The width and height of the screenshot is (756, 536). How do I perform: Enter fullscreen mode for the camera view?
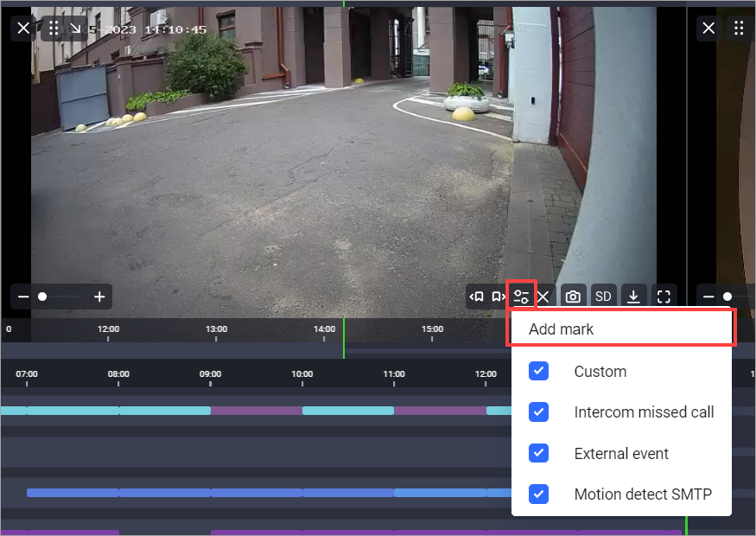[x=664, y=297]
